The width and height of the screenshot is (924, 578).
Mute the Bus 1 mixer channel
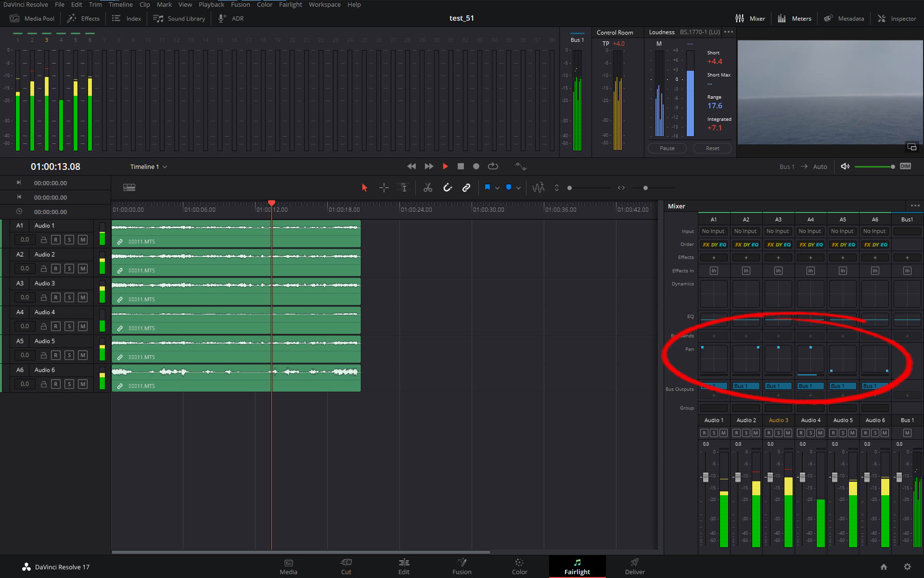tap(907, 433)
